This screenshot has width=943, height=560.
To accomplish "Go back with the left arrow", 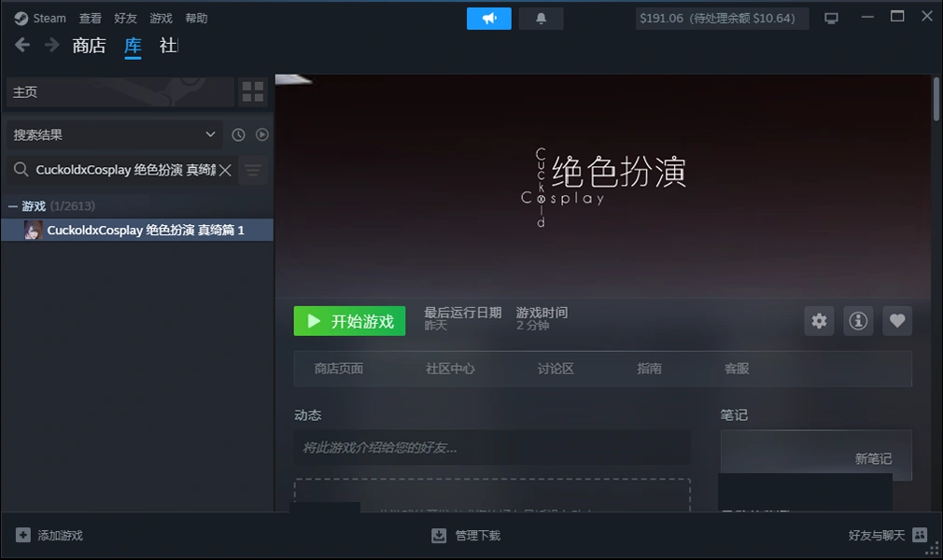I will pyautogui.click(x=22, y=45).
